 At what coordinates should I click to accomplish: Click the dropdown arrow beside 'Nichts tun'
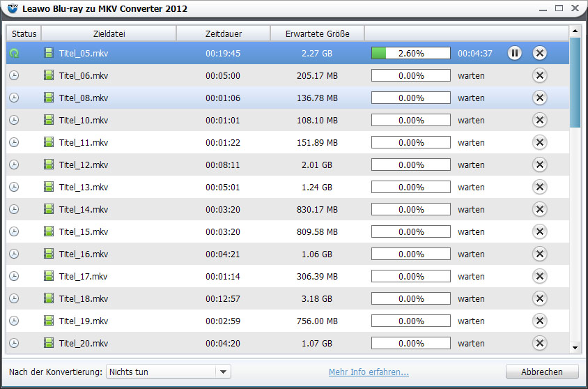[x=222, y=372]
